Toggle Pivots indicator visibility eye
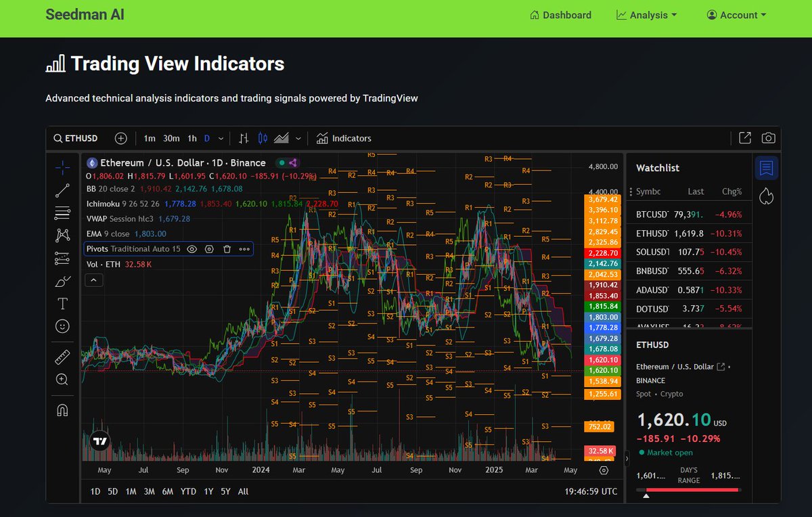Image resolution: width=812 pixels, height=517 pixels. 191,249
